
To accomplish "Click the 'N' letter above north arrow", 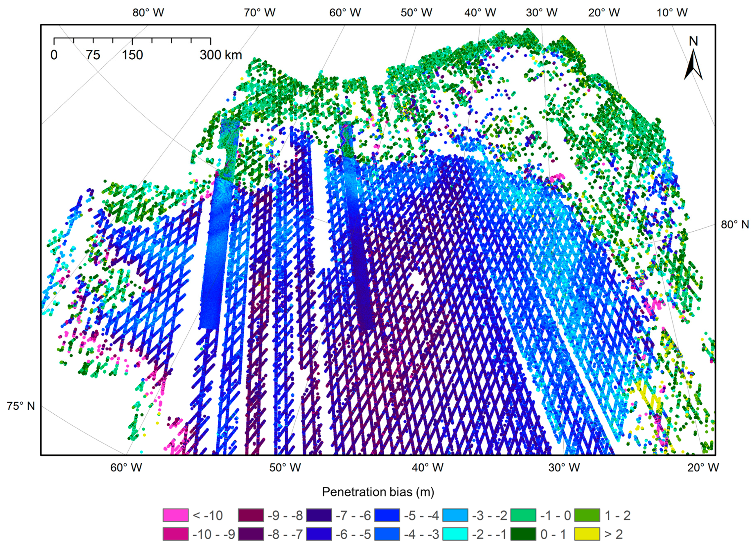I will coord(693,41).
